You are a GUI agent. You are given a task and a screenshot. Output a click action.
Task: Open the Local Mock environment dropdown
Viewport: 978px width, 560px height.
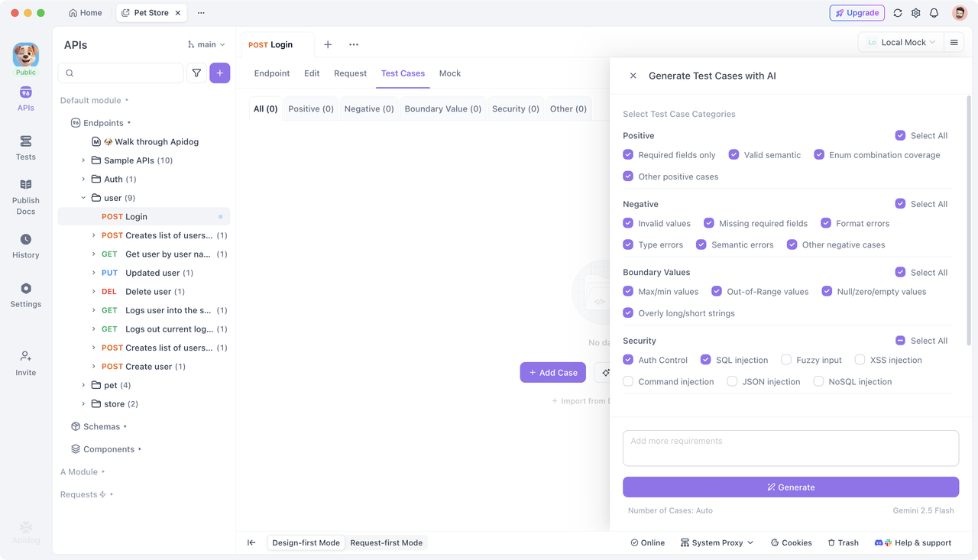(900, 42)
